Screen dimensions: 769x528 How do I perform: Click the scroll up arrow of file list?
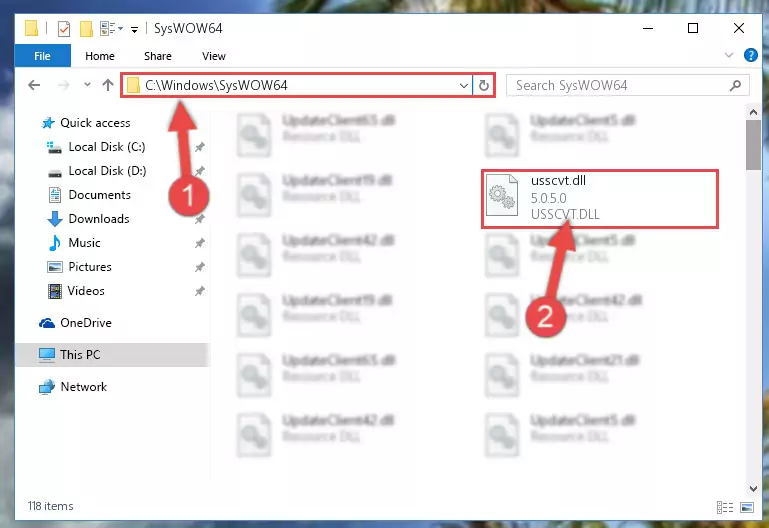753,112
